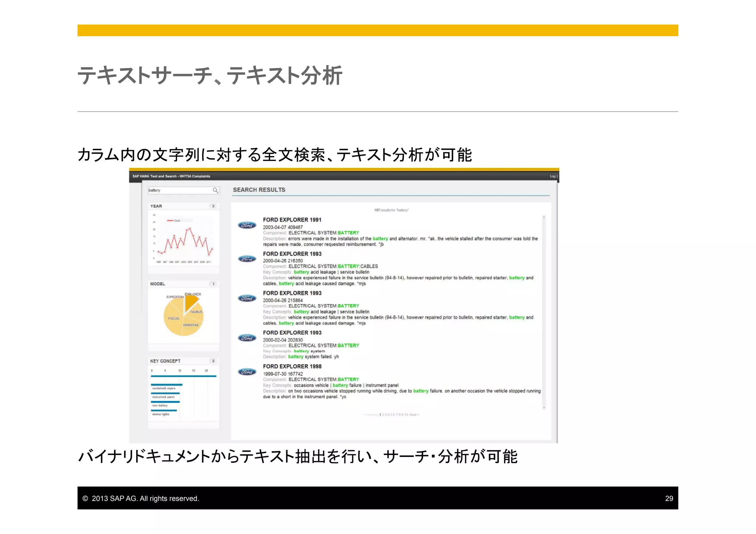The width and height of the screenshot is (756, 534).
Task: Click 'SAP HANA Text and Search' header title
Action: (171, 176)
